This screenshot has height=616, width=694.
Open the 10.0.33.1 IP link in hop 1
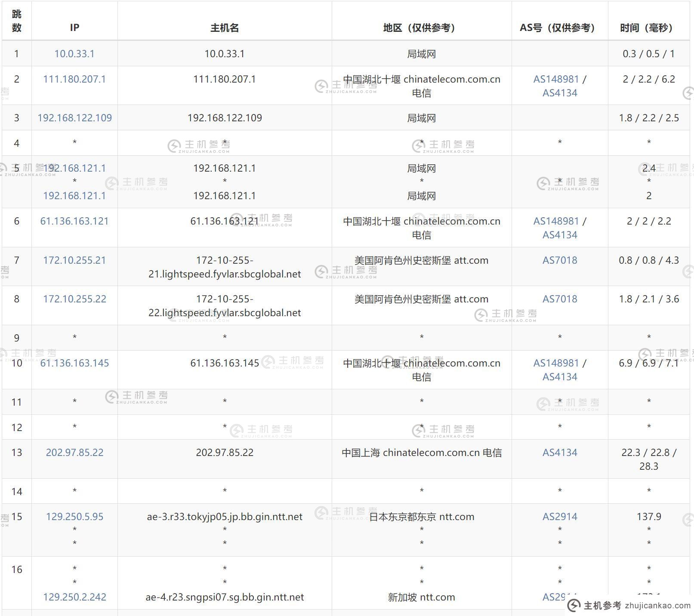(74, 54)
